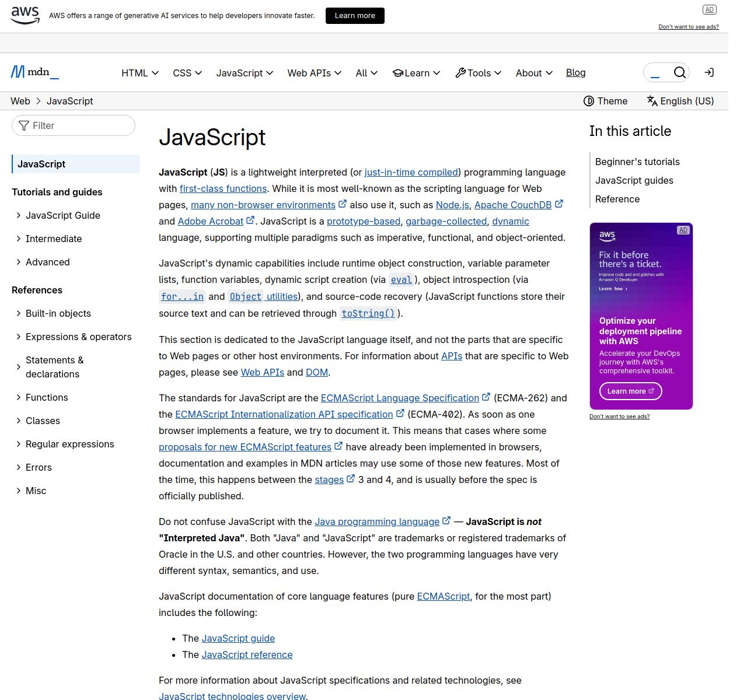
Task: Open the Learn menu with graduation cap
Action: click(x=416, y=73)
